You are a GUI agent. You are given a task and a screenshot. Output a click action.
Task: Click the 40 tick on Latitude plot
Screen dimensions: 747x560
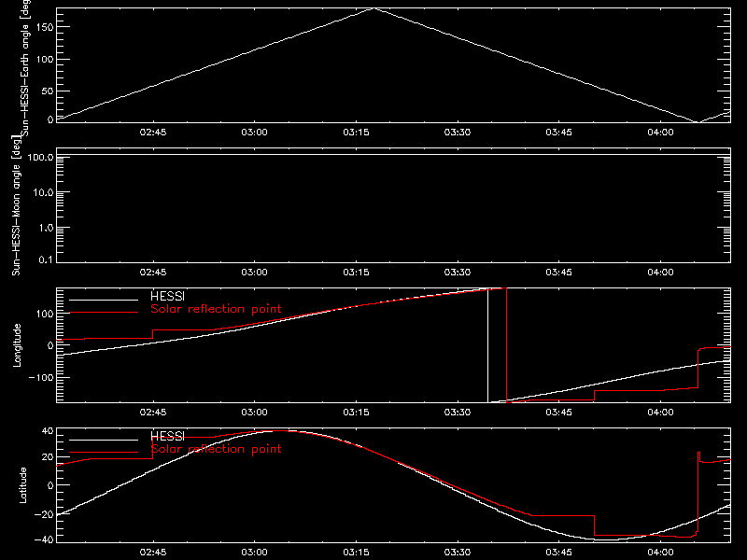[48, 431]
